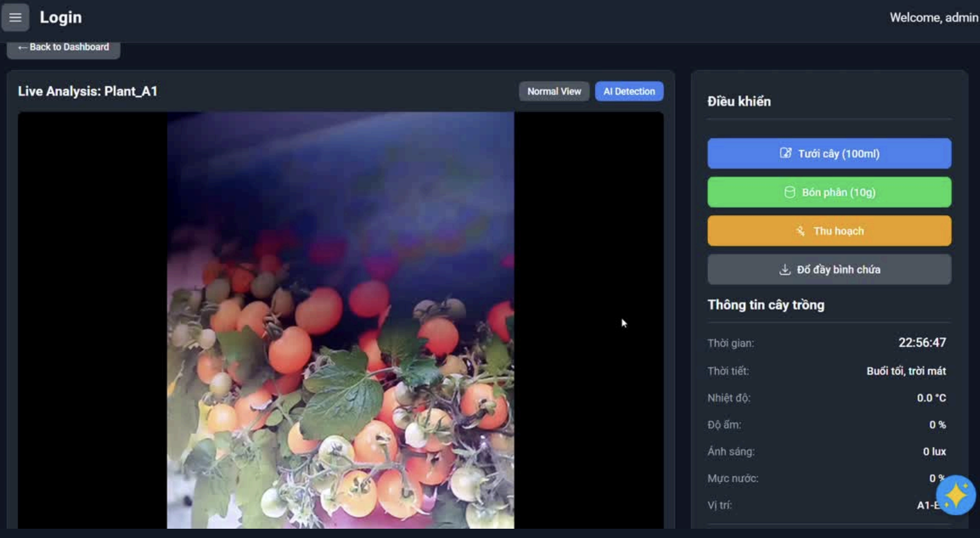This screenshot has height=538, width=980.
Task: Switch to Normal View mode
Action: [x=554, y=92]
